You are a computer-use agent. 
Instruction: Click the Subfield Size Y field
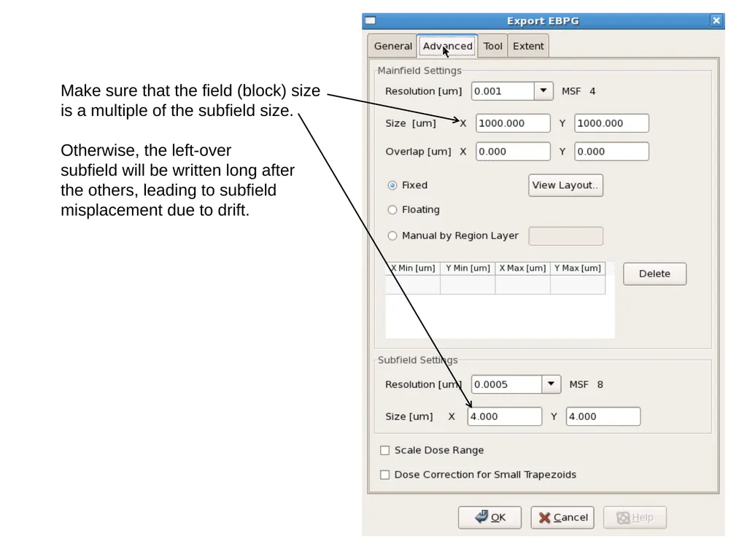tap(603, 416)
